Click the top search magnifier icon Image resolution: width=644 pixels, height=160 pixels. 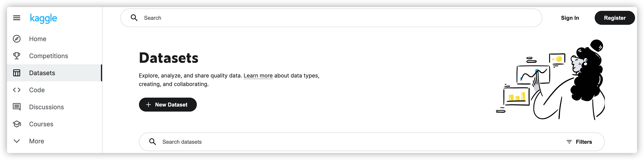click(x=134, y=18)
